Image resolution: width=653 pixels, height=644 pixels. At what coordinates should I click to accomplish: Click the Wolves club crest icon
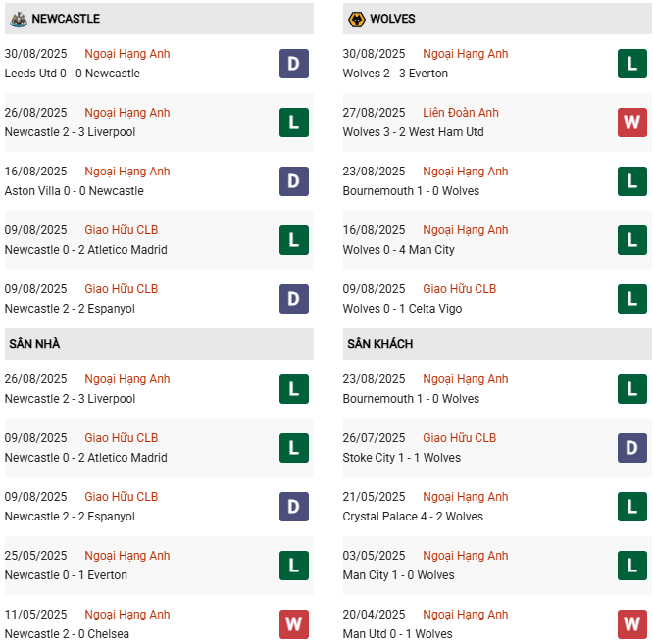356,19
